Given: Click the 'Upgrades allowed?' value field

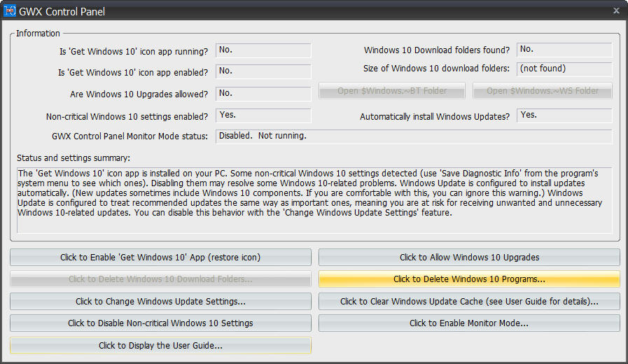Looking at the screenshot, I should click(x=263, y=94).
